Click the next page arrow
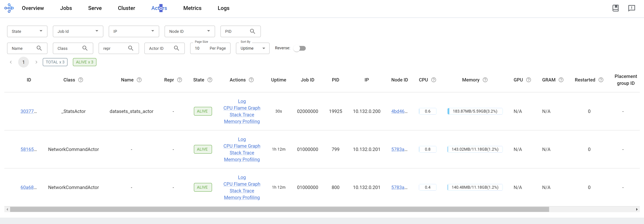Image resolution: width=644 pixels, height=224 pixels. [36, 62]
